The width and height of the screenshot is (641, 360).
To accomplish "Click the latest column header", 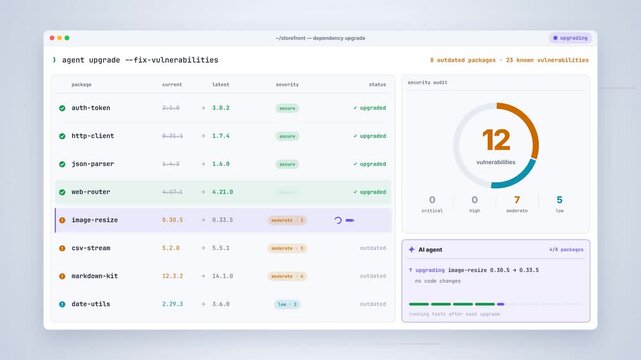I will [221, 85].
